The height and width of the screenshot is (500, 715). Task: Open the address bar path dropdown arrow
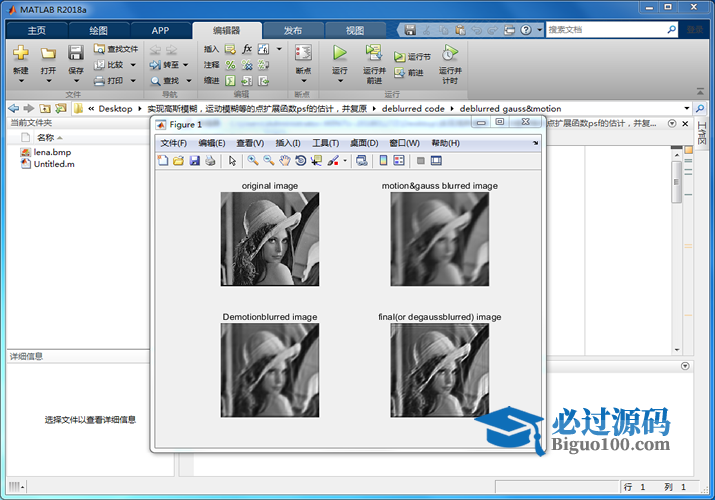tap(687, 108)
